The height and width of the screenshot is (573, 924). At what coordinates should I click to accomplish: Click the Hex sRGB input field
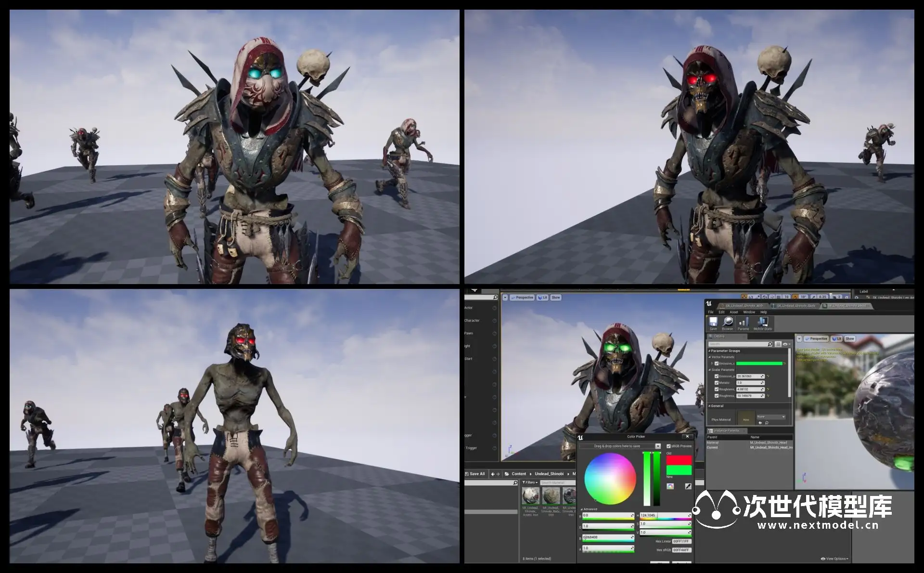[681, 550]
